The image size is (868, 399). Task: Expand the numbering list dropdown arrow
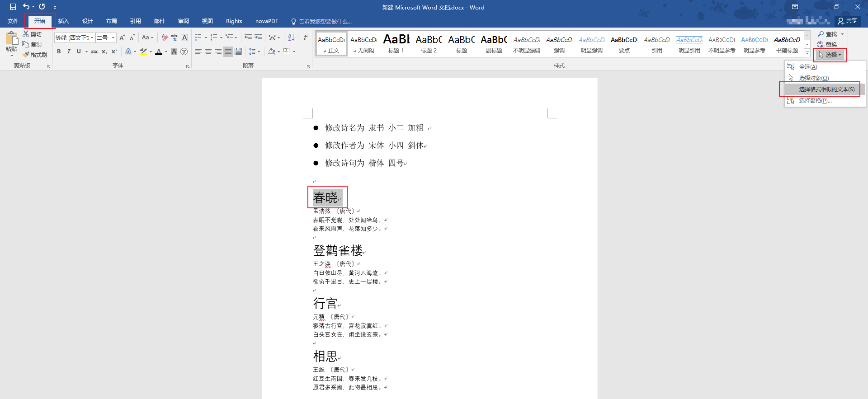[221, 38]
